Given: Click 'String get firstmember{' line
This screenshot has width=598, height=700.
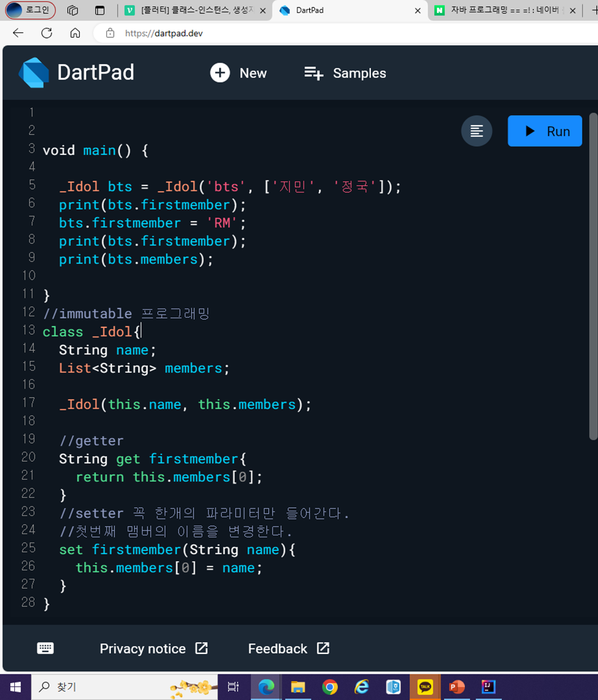Looking at the screenshot, I should point(152,459).
